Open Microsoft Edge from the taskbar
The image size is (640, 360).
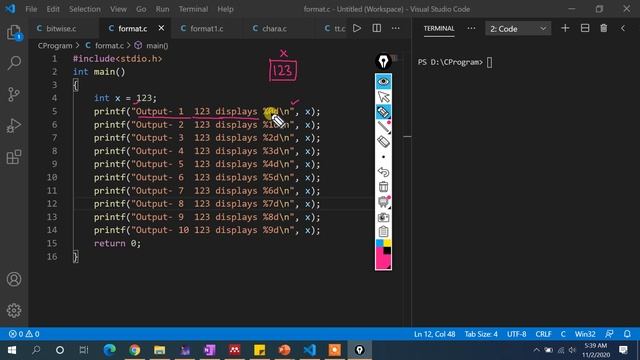click(109, 350)
